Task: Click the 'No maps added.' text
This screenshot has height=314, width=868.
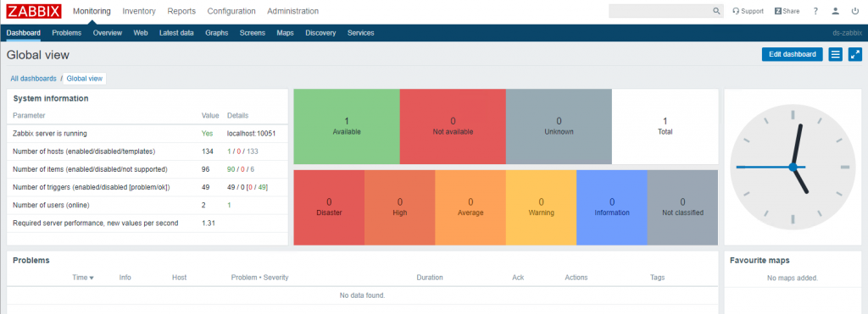Action: click(x=793, y=278)
